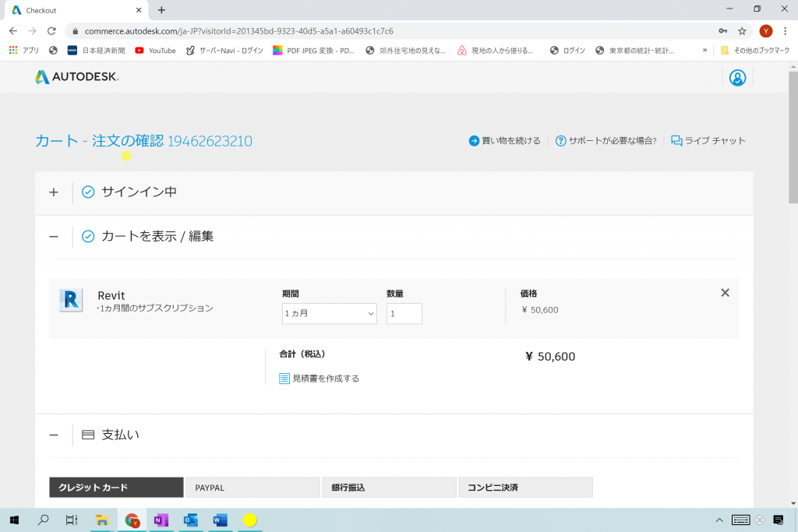Image resolution: width=798 pixels, height=532 pixels.
Task: Click the 数量 quantity input field
Action: point(404,313)
